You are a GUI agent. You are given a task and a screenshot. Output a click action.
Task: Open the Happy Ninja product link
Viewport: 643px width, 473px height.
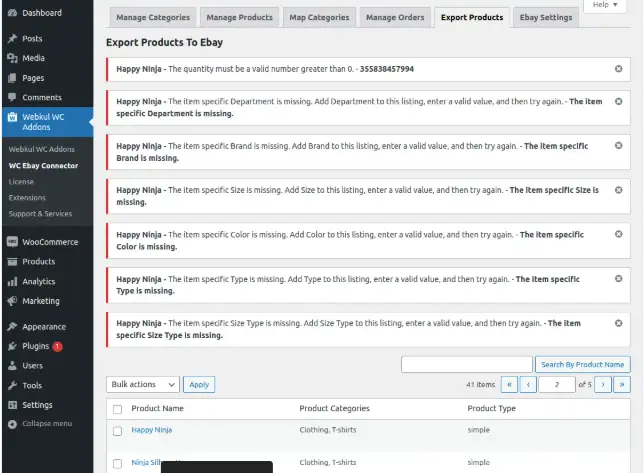point(152,430)
